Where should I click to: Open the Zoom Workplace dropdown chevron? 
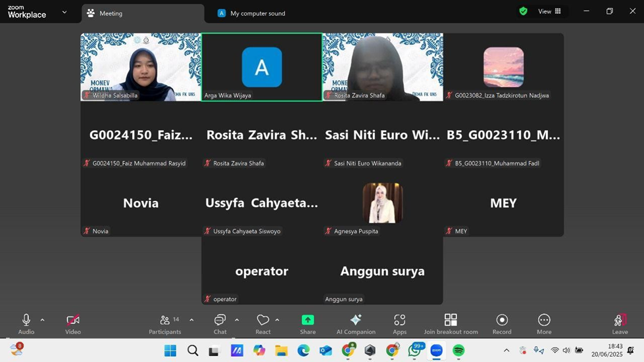[x=64, y=12]
